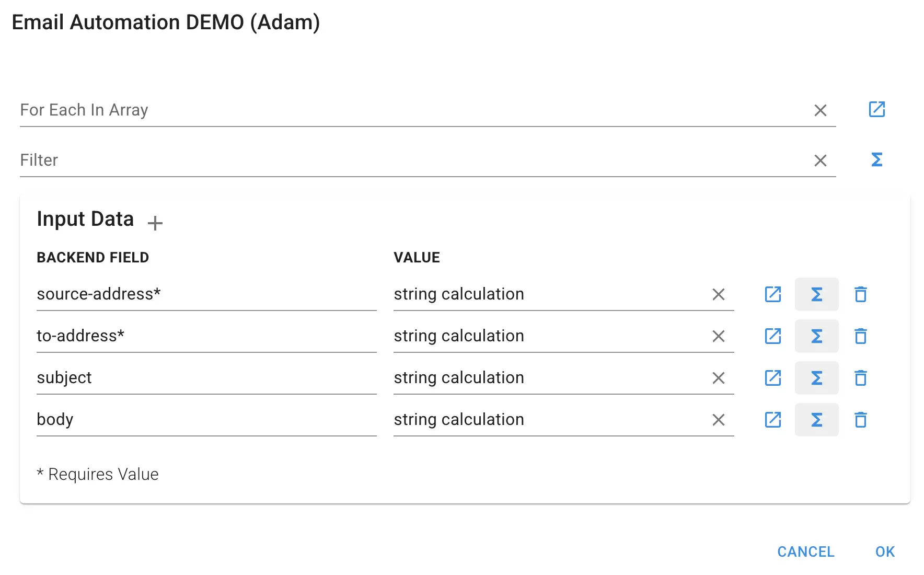This screenshot has height=575, width=924.
Task: Open string calculation editor for body
Action: pos(817,420)
